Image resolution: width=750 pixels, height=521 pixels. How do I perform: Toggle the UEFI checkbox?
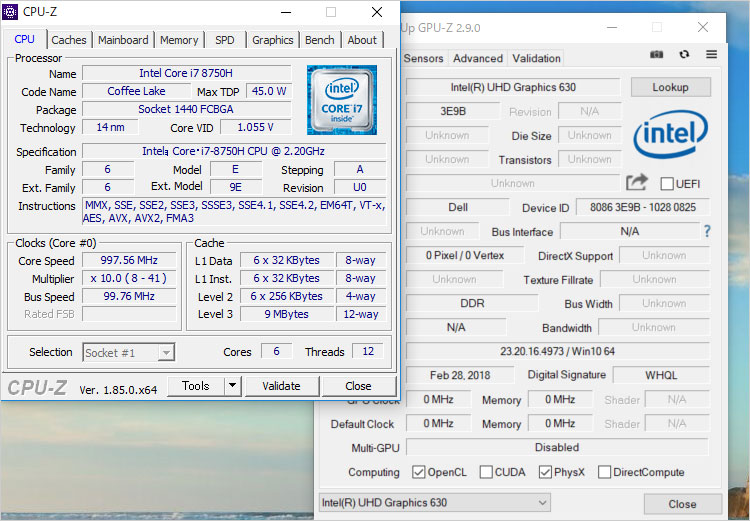coord(667,184)
